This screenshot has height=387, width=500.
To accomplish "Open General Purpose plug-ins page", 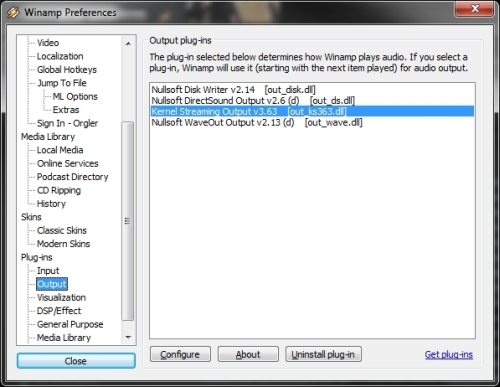I will point(70,324).
